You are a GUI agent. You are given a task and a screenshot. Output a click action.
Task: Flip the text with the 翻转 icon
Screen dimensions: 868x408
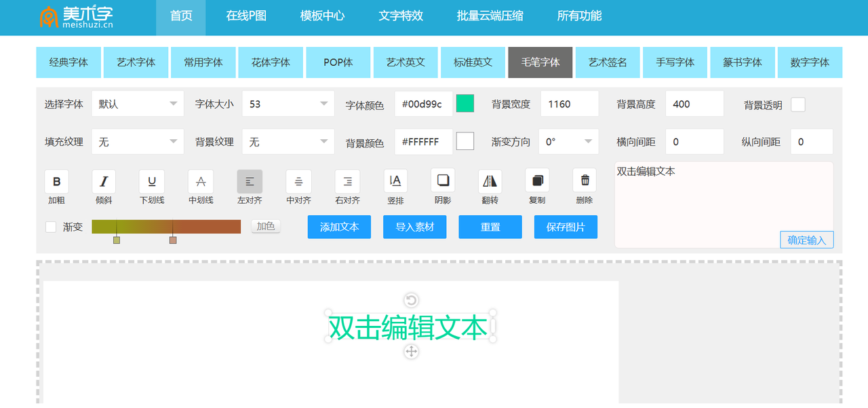[x=489, y=181]
